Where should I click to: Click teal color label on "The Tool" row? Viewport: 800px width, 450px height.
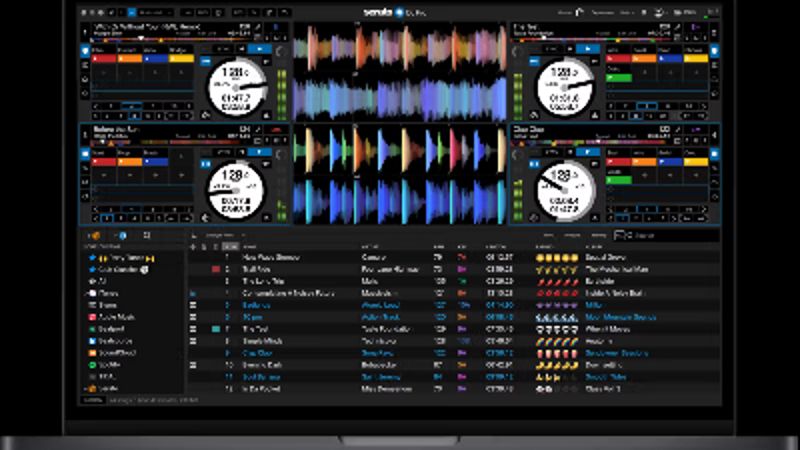point(216,329)
